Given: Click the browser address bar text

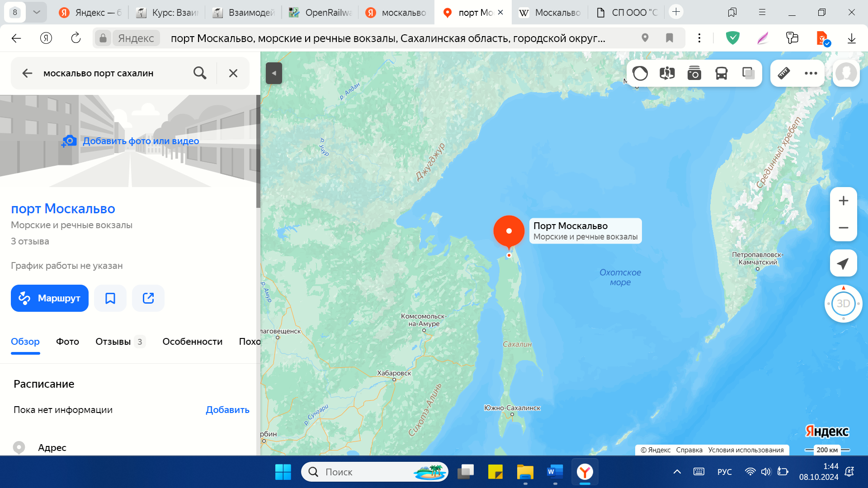Looking at the screenshot, I should (388, 38).
